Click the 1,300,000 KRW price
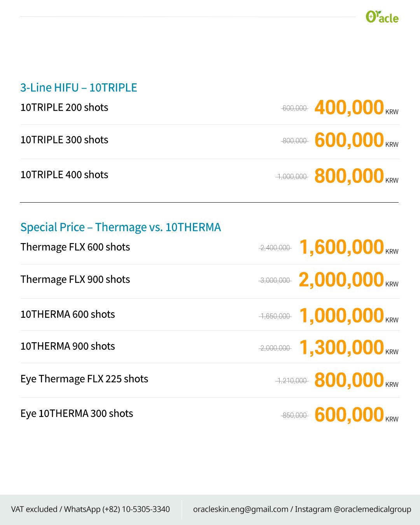 (x=349, y=348)
